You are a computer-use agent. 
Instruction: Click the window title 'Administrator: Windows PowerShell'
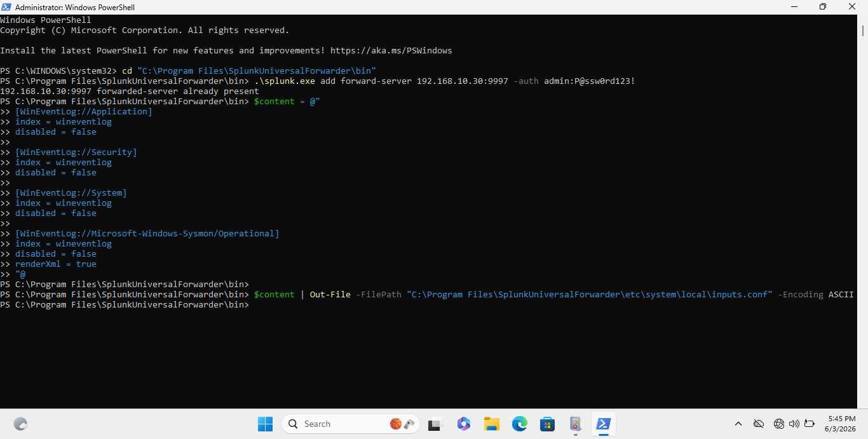tap(75, 7)
